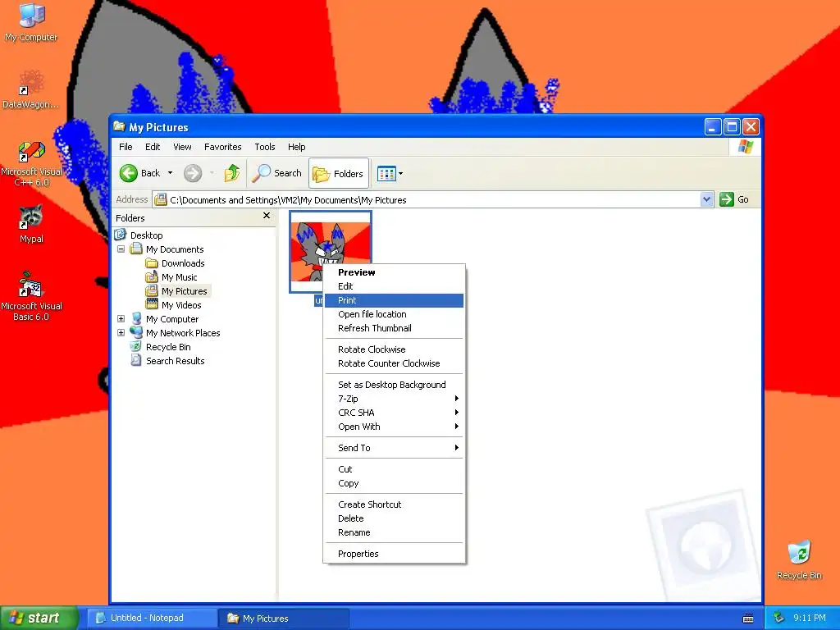Toggle the Folders pane button

[339, 173]
